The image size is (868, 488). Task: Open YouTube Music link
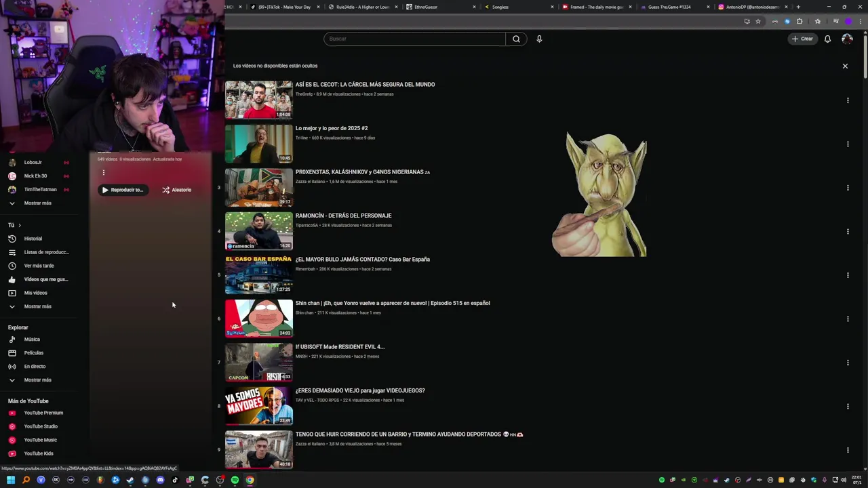(x=39, y=440)
